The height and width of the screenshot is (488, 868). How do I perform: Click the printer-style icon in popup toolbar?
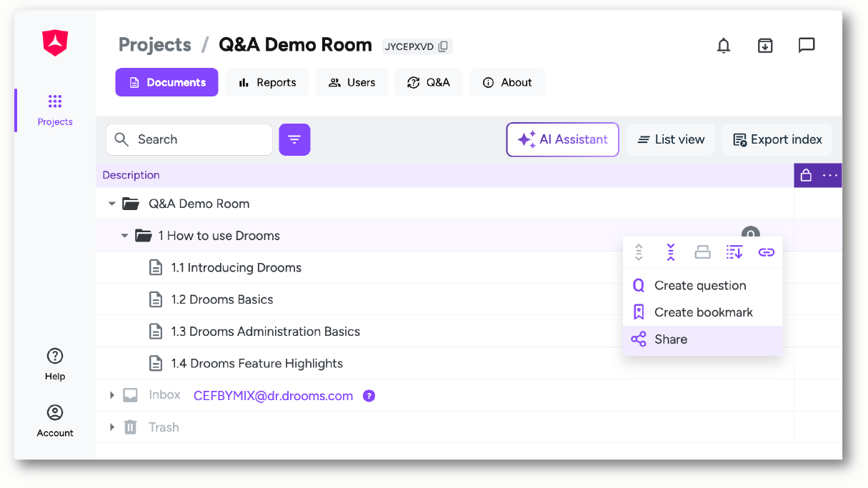point(702,252)
